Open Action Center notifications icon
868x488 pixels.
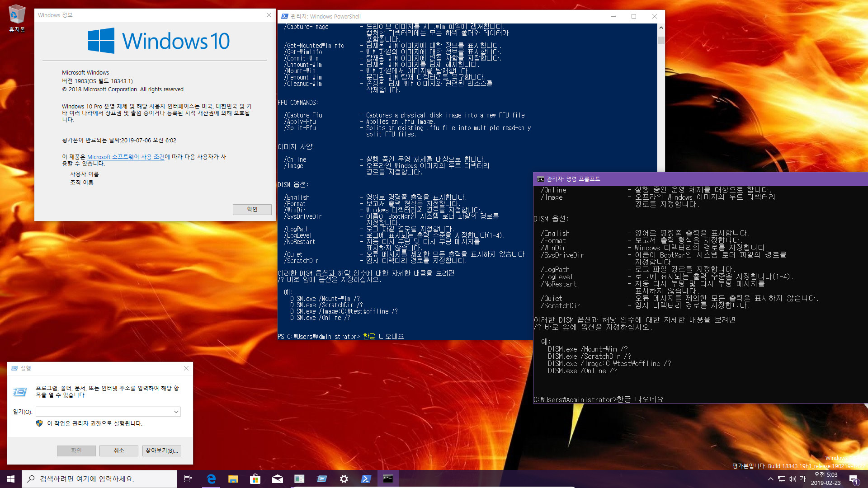point(853,479)
